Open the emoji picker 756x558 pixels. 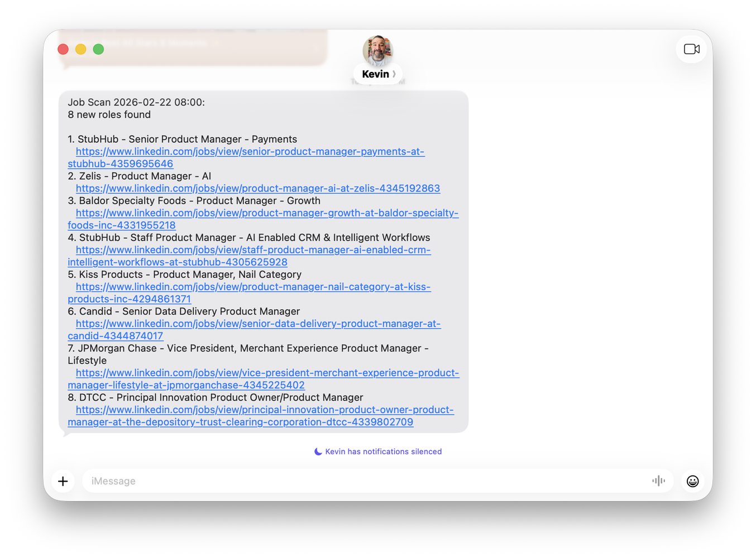coord(692,481)
